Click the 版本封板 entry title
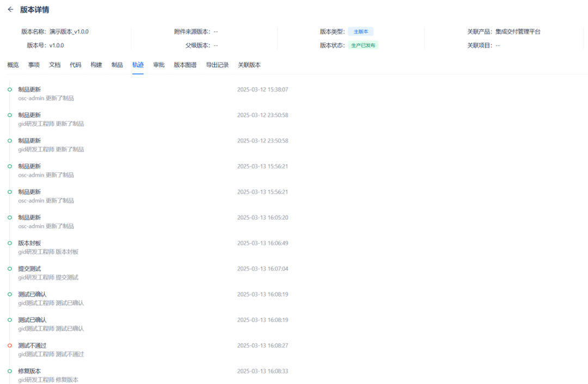588x384 pixels. pyautogui.click(x=29, y=243)
